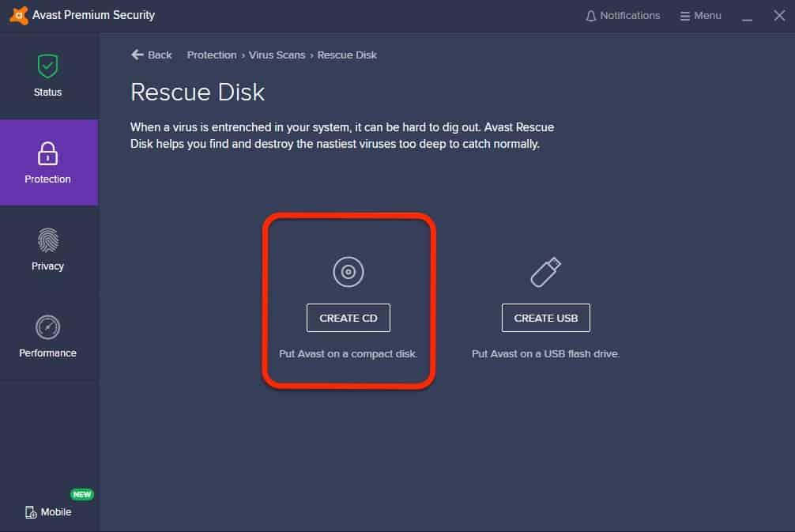Click the green NEW badge
This screenshot has height=532, width=795.
[x=82, y=495]
